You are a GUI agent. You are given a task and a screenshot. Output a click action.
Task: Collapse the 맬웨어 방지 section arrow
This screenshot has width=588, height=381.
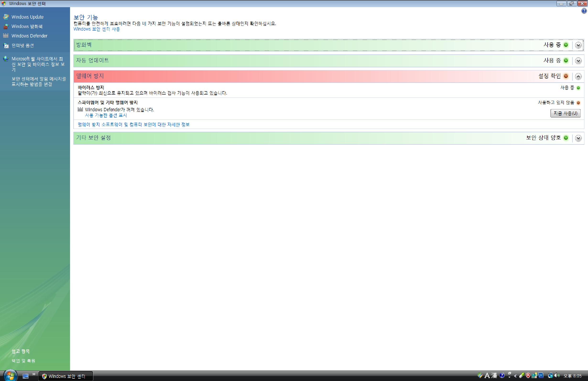tap(578, 76)
